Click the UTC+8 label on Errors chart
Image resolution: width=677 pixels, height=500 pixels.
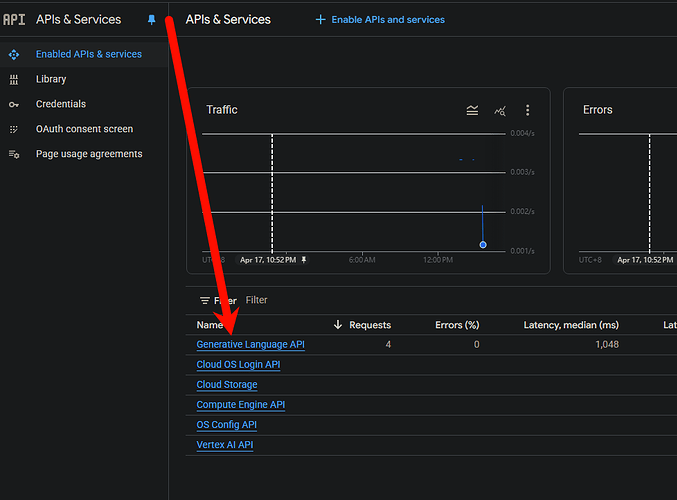tap(590, 260)
